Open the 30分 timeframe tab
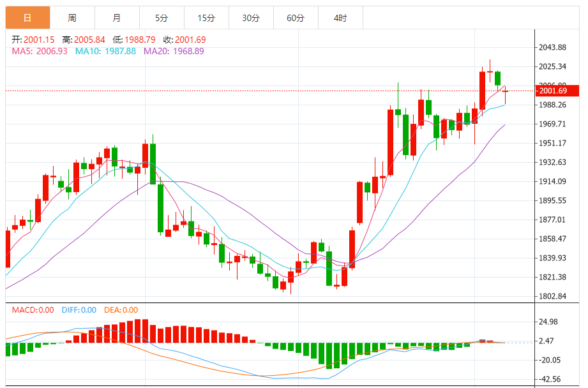Screen dimensions: 588x388 [x=251, y=18]
